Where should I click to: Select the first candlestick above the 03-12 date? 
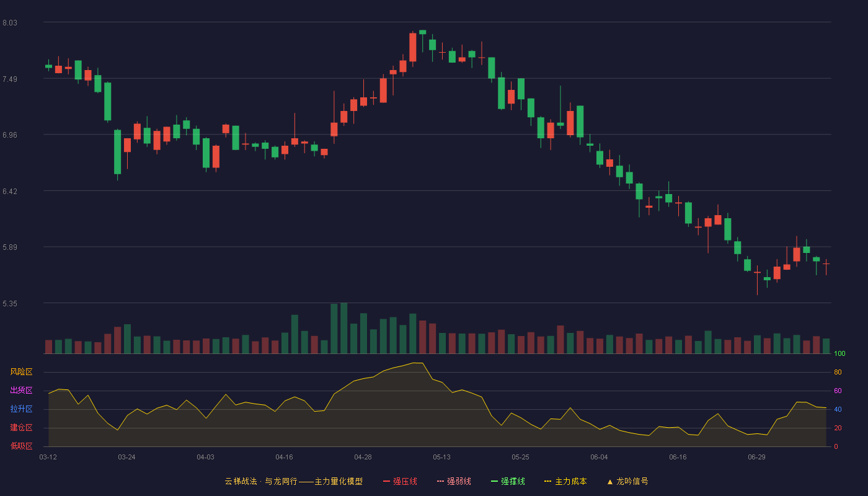[x=48, y=66]
